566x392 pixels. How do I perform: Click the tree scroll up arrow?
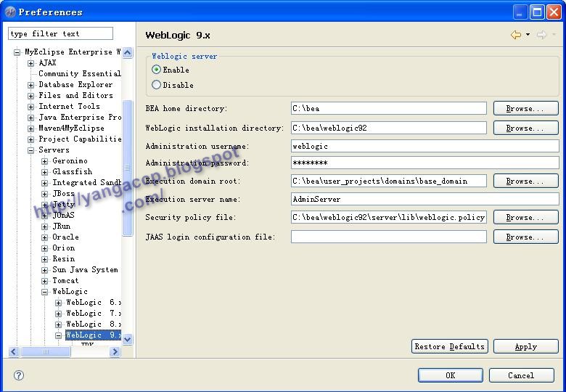(128, 53)
